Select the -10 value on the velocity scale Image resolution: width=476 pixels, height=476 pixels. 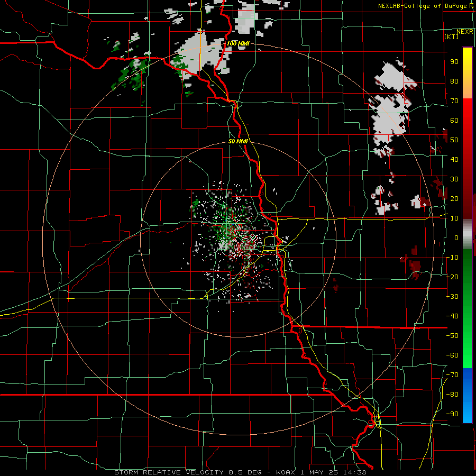[x=452, y=258]
